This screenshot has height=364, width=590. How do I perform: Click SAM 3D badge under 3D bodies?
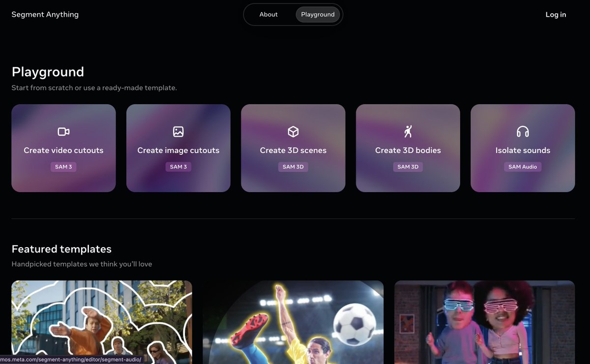408,167
